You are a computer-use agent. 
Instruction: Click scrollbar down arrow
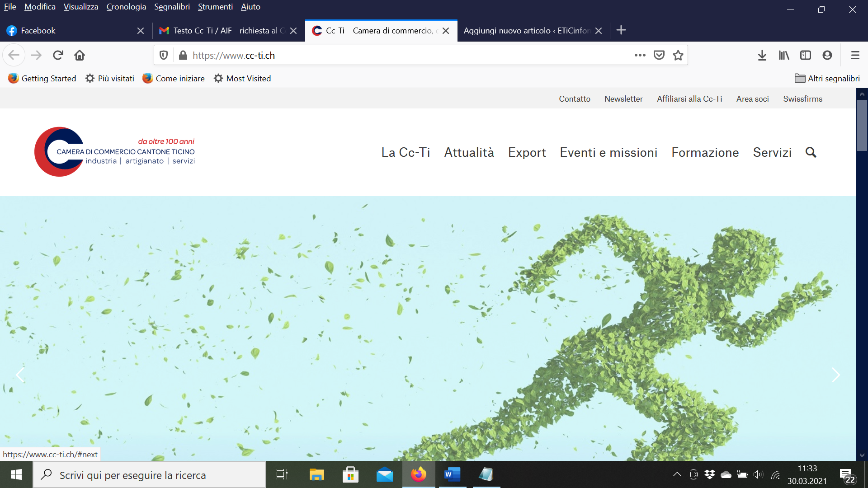click(862, 455)
